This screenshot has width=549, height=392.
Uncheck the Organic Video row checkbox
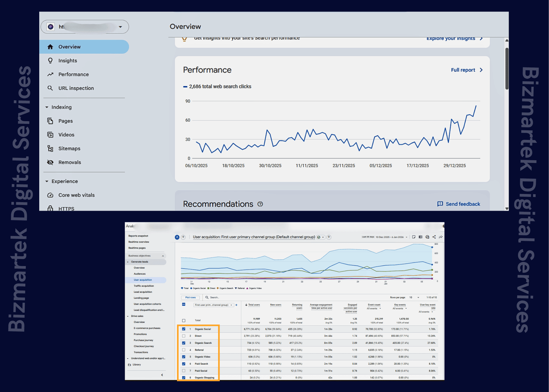click(x=184, y=357)
